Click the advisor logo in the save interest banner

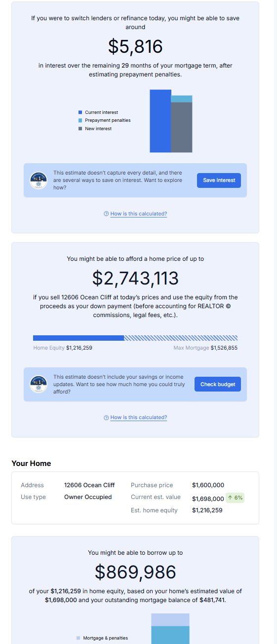pyautogui.click(x=39, y=180)
